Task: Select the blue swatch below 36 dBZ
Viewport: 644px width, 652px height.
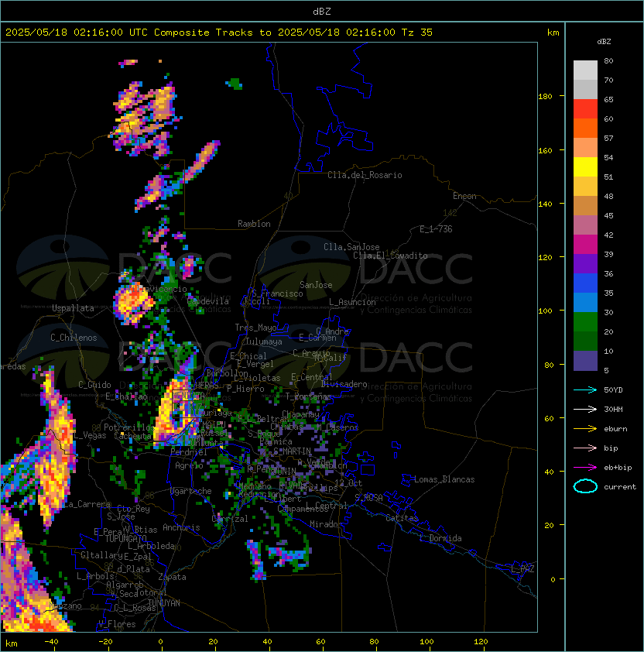Action: (585, 283)
